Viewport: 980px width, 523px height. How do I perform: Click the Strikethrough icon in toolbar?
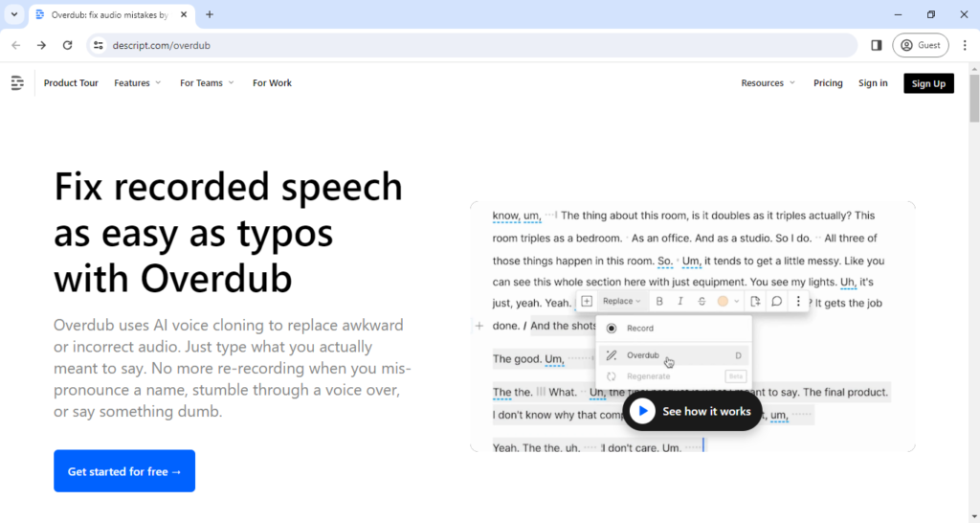coord(702,302)
